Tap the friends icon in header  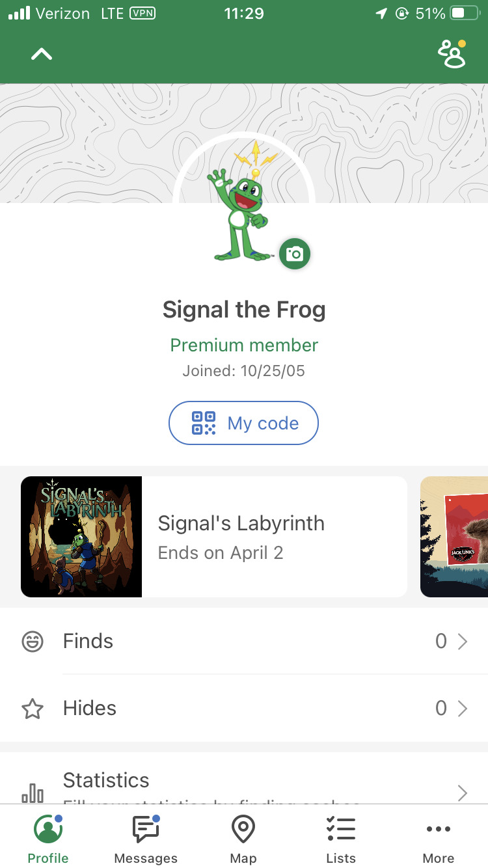452,54
